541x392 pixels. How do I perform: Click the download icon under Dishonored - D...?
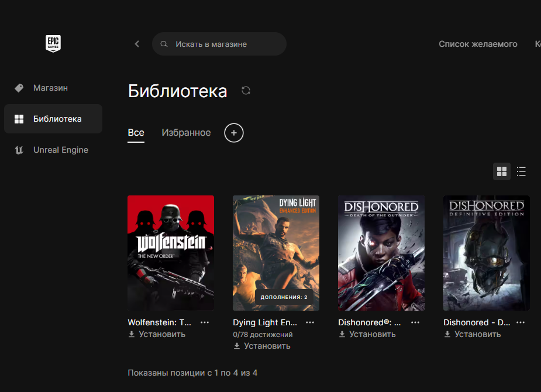[447, 334]
